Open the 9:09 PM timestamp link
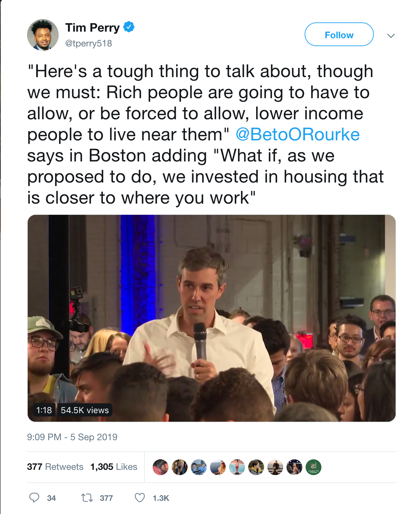Screen dimensions: 420x514 tap(72, 437)
